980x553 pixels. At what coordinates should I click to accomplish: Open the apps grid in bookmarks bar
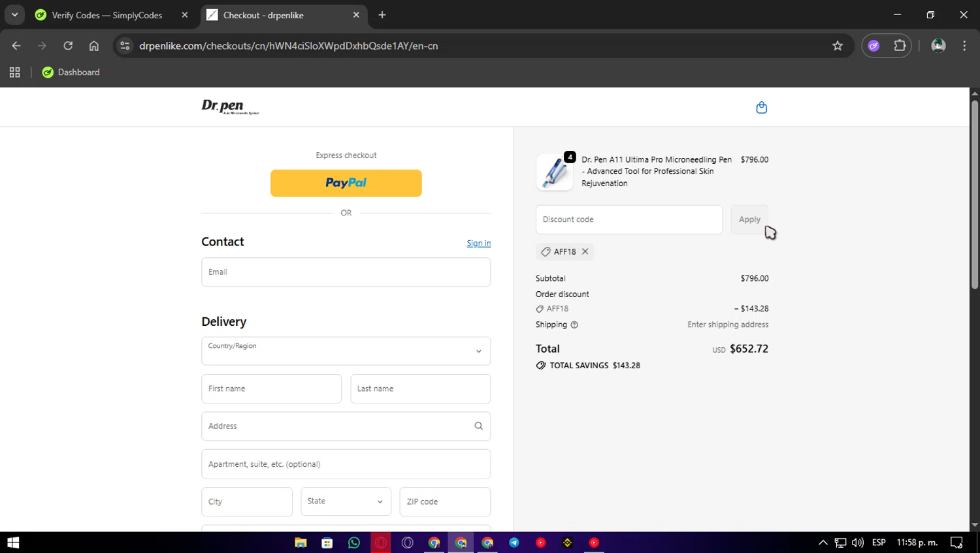[14, 72]
